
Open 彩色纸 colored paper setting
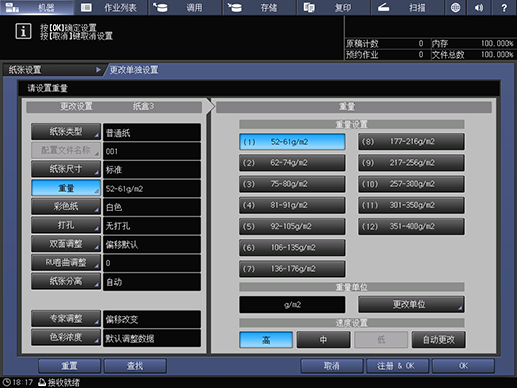click(66, 207)
